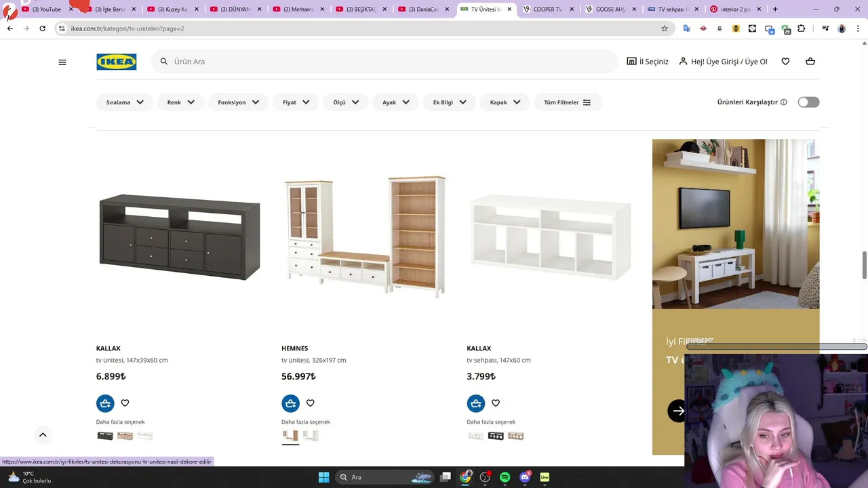
Task: Expand the Ayak filter dropdown
Action: 395,102
